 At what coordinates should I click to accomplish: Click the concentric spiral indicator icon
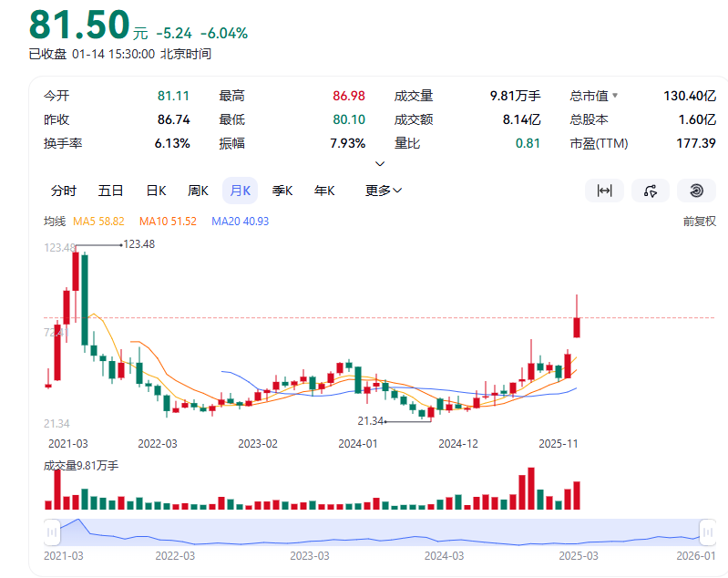(696, 191)
